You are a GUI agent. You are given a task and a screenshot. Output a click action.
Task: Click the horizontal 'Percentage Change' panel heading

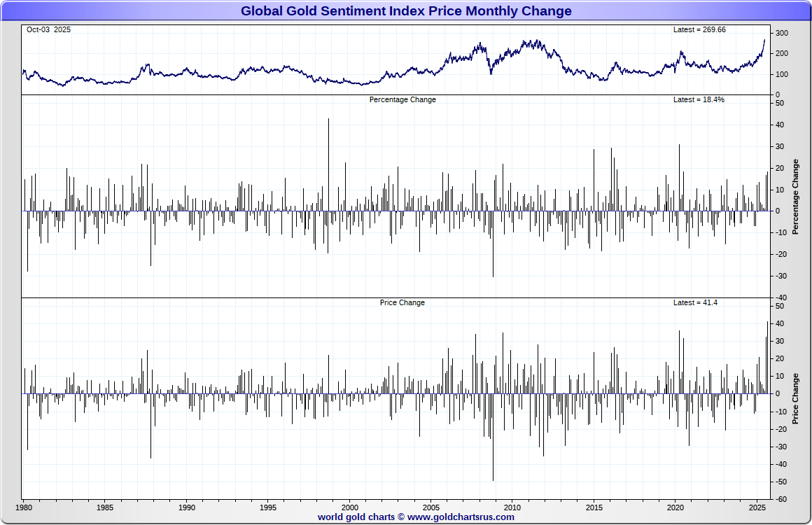402,99
